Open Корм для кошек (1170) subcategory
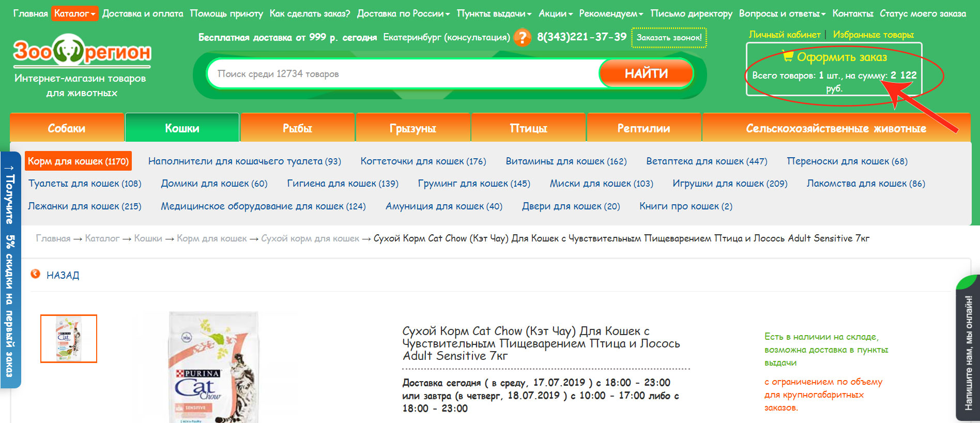This screenshot has width=980, height=423. [x=78, y=161]
